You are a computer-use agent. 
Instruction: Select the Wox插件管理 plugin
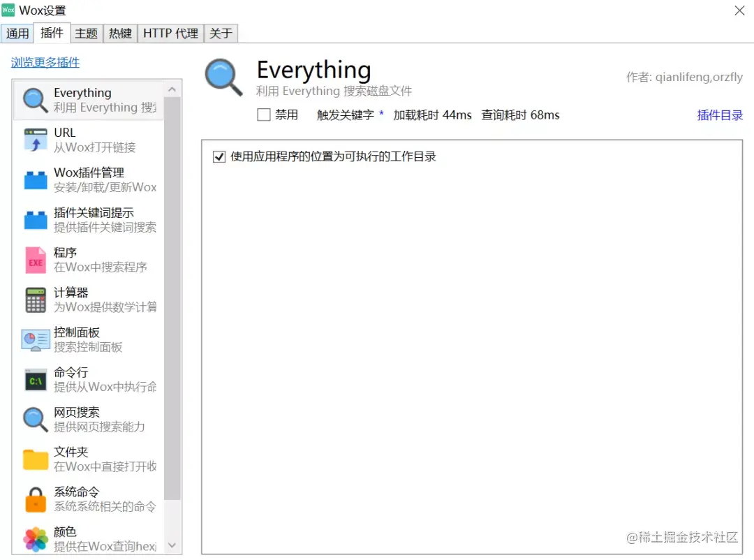coord(91,179)
